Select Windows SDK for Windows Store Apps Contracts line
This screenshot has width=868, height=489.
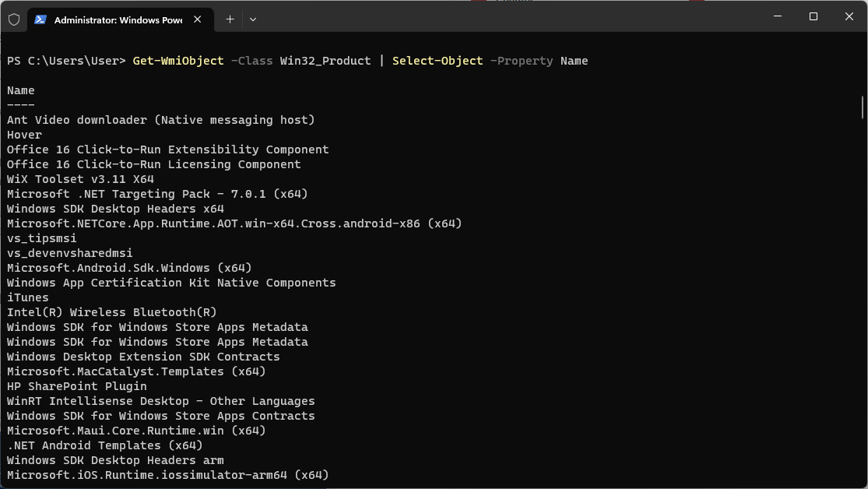[160, 416]
